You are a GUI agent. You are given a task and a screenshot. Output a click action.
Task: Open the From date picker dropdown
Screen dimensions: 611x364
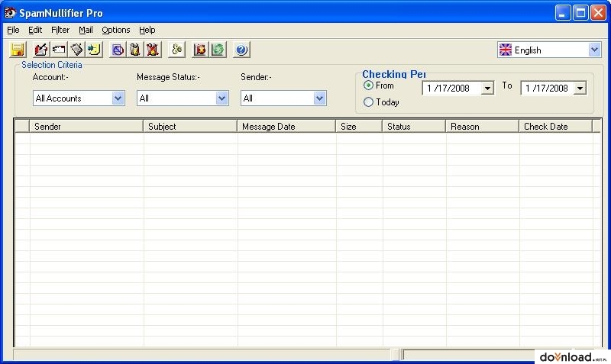[x=487, y=88]
